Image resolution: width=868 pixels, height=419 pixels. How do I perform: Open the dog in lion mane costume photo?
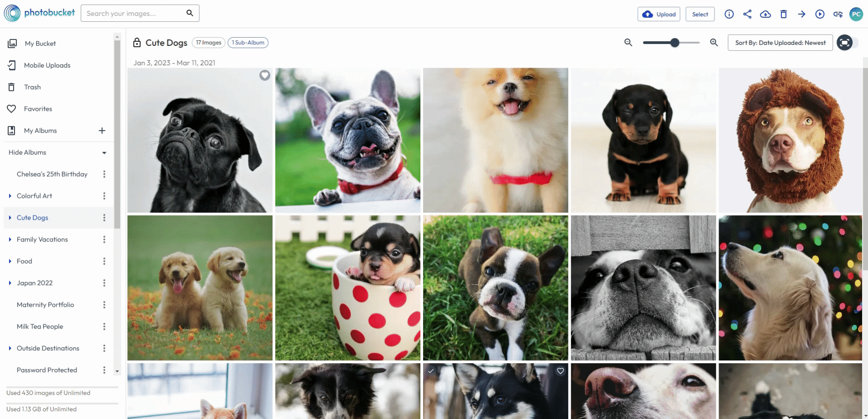[790, 140]
